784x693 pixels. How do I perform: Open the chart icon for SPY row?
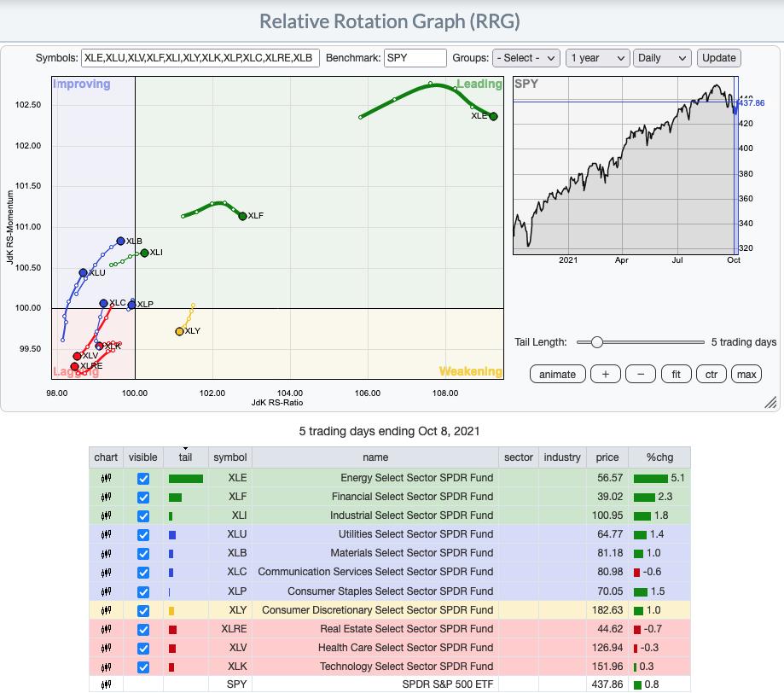pos(106,684)
